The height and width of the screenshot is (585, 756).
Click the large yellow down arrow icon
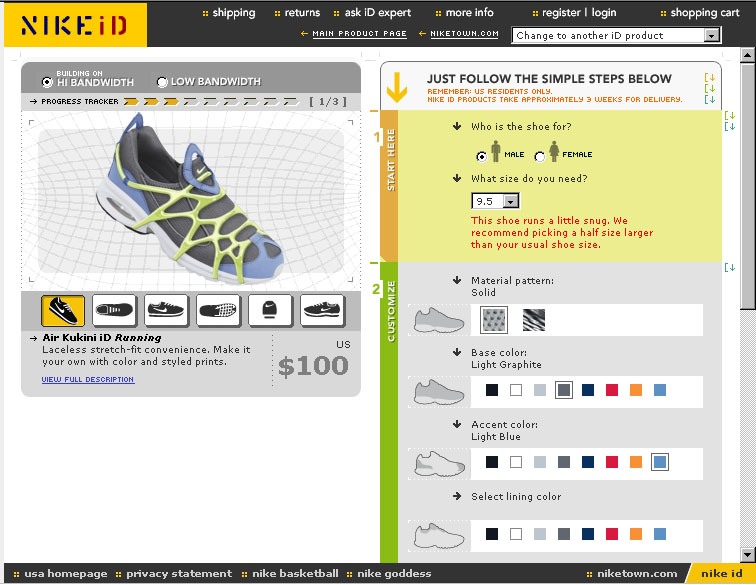(x=397, y=87)
